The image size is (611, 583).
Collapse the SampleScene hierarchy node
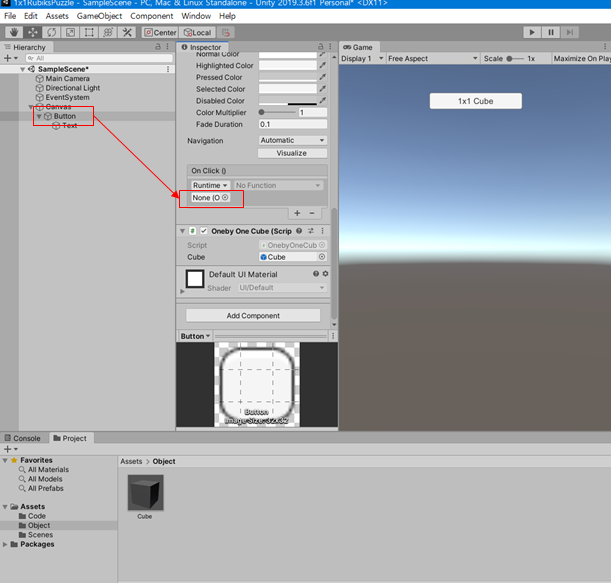tap(23, 69)
